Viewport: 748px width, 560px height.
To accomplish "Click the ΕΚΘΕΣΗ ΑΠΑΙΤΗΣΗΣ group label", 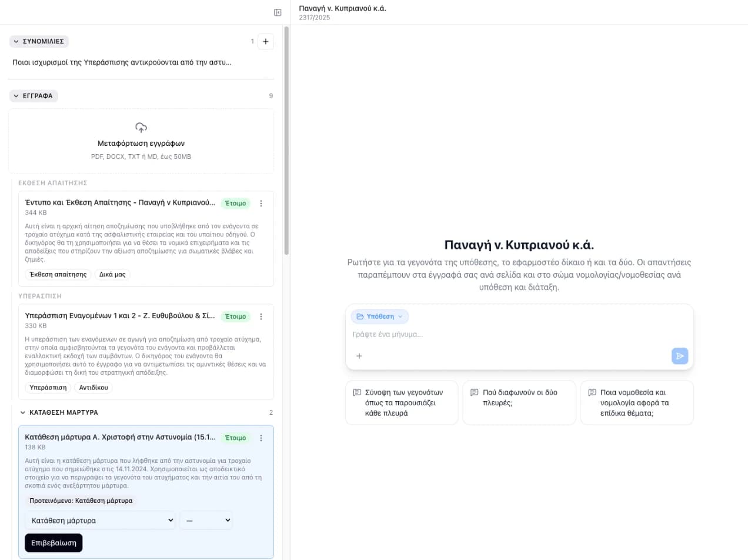I will (53, 183).
